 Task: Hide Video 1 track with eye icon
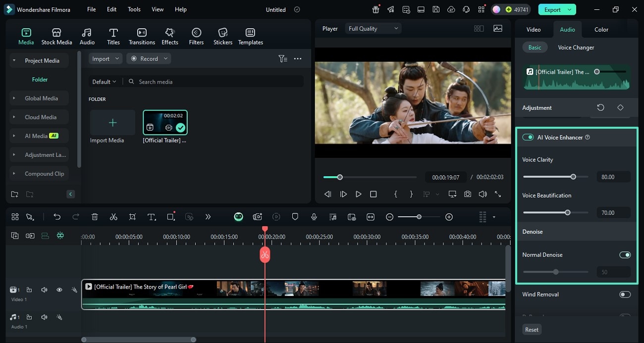point(59,290)
